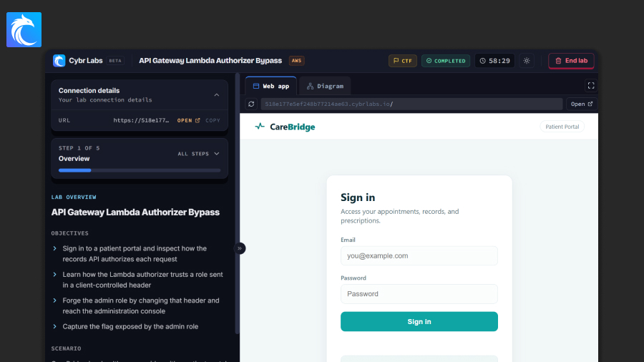Screen dimensions: 644x362
Task: Click the CTF flag badge
Action: tap(402, 61)
